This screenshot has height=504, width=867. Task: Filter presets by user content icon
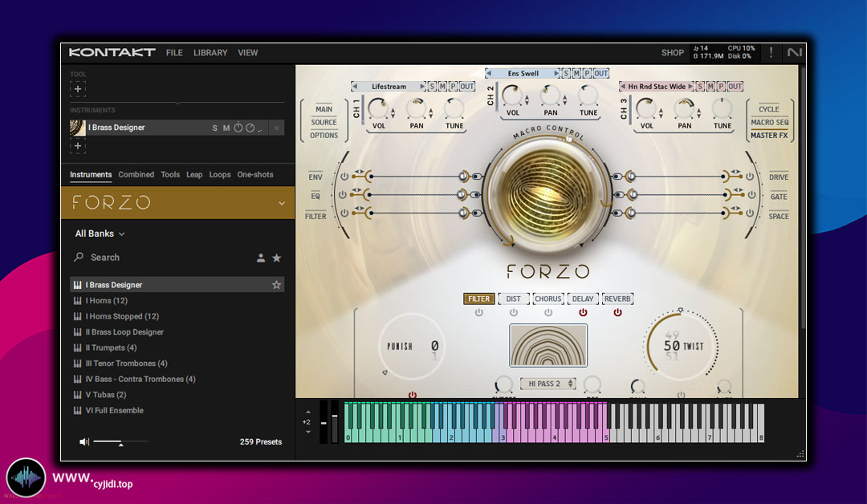coord(260,258)
